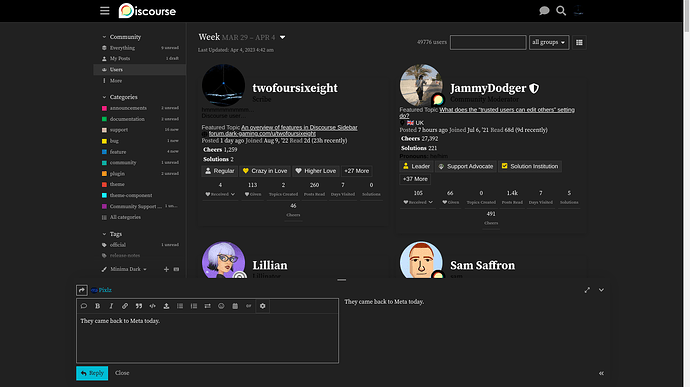Viewport: 690px width, 387px height.
Task: Insert a bulleted list in composer
Action: pyautogui.click(x=180, y=306)
